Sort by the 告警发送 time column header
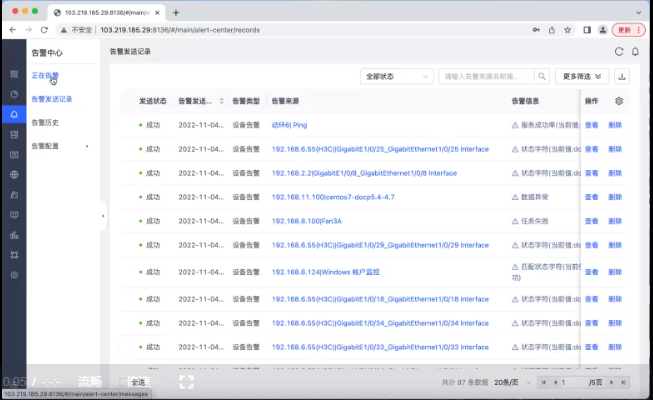The width and height of the screenshot is (653, 401). coord(194,101)
